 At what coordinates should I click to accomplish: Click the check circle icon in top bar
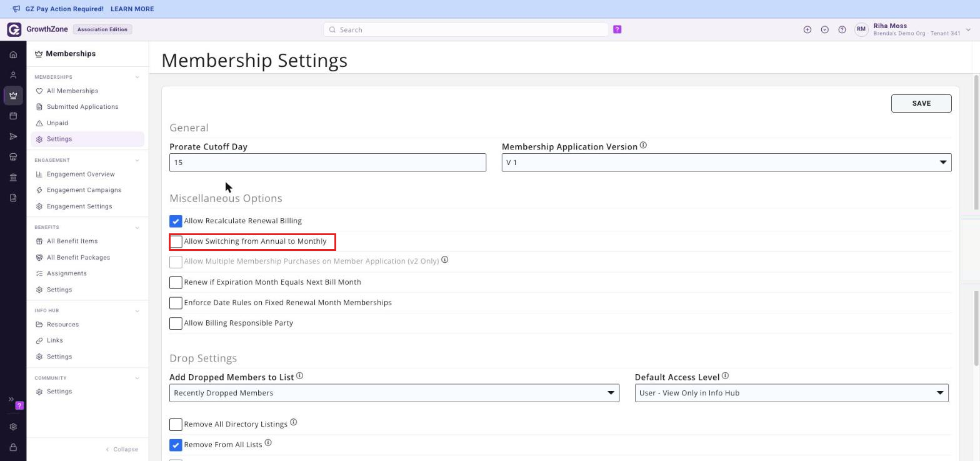(825, 29)
